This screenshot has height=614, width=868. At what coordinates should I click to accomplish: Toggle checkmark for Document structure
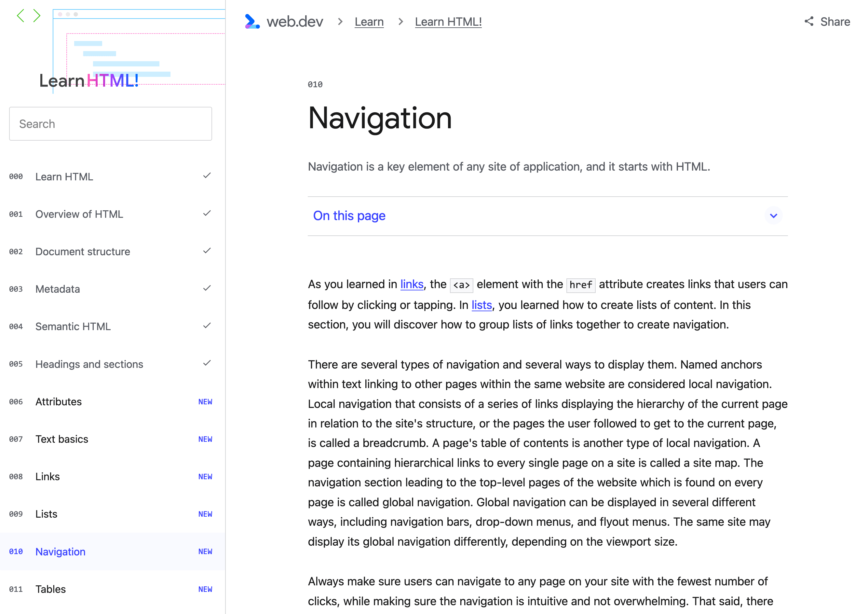(x=207, y=251)
